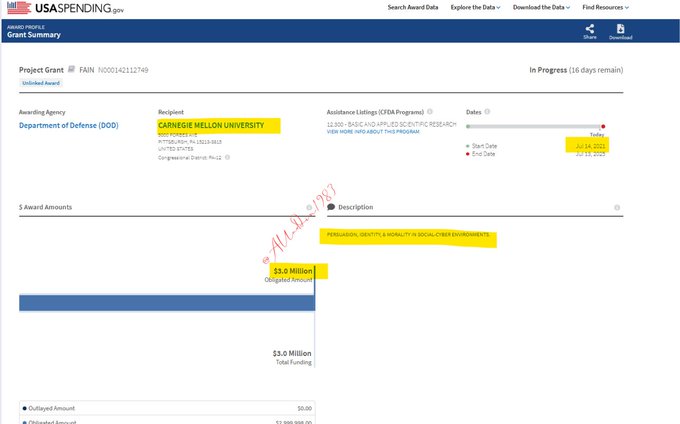Click the USAspending.gov flag logo
This screenshot has height=424, width=680.
point(18,7)
